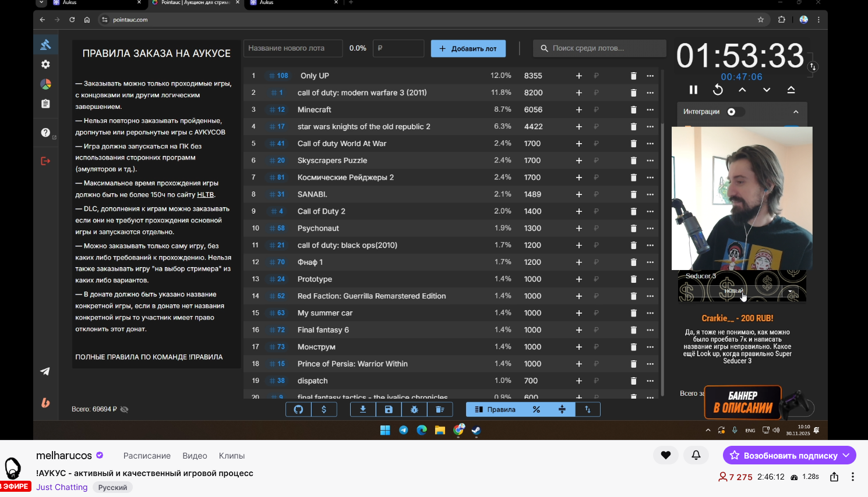Open Steam from the Windows taskbar
This screenshot has height=497, width=868.
[476, 430]
